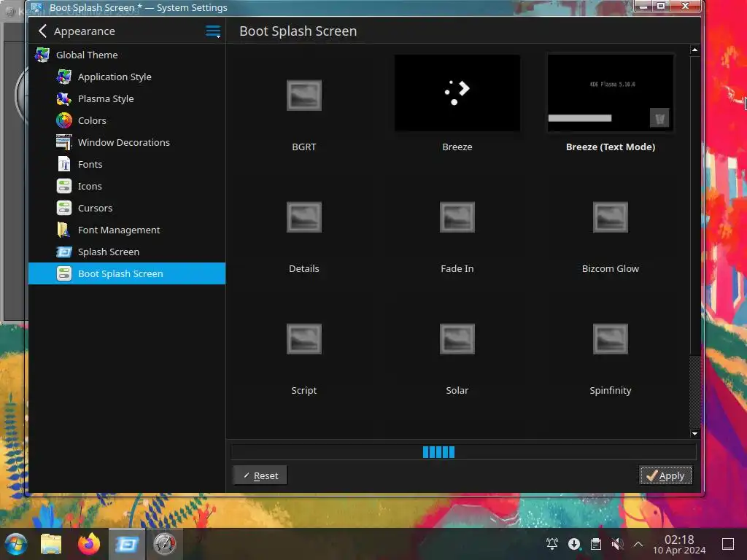Choose the Details boot theme

point(304,217)
